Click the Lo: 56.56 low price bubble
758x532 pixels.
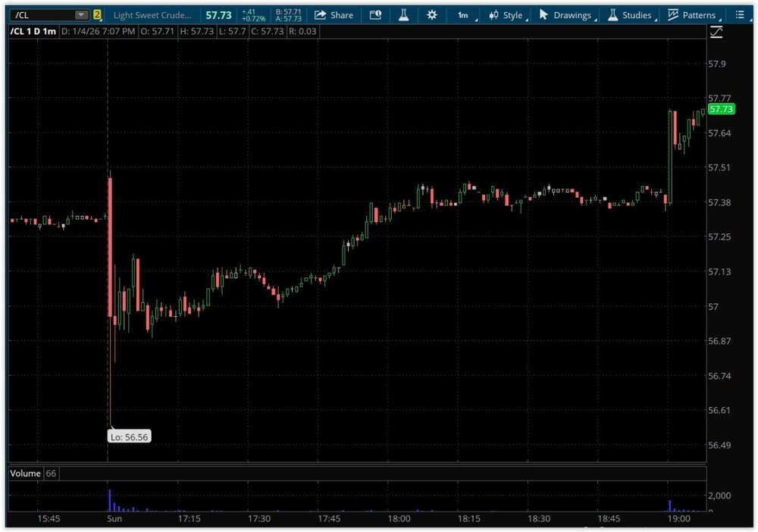tap(130, 437)
